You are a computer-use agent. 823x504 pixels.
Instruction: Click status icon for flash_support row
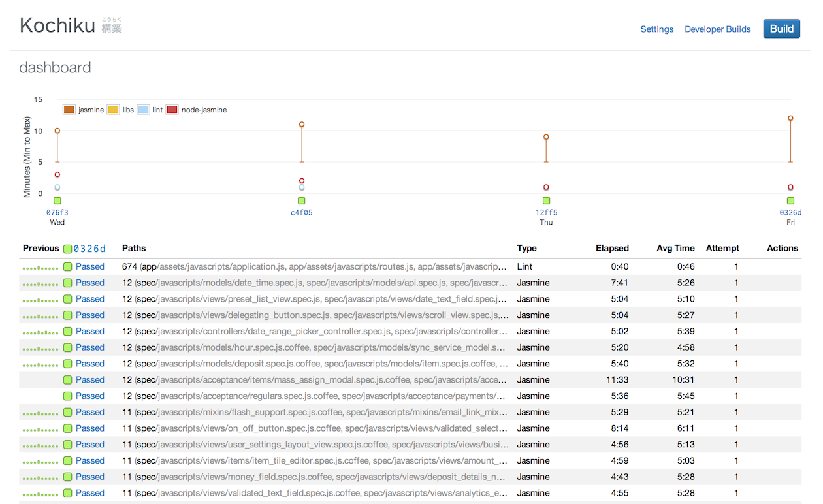click(x=67, y=412)
